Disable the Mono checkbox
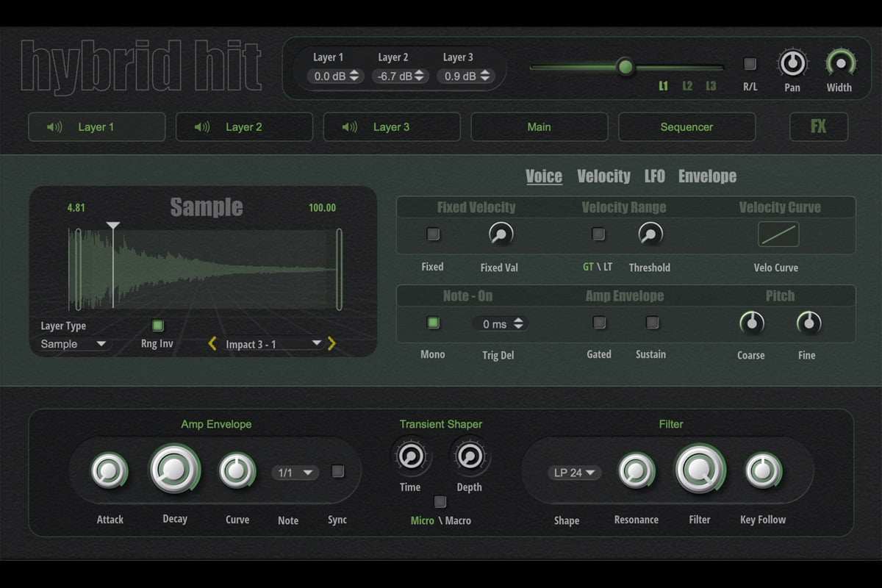The image size is (882, 588). 433,323
